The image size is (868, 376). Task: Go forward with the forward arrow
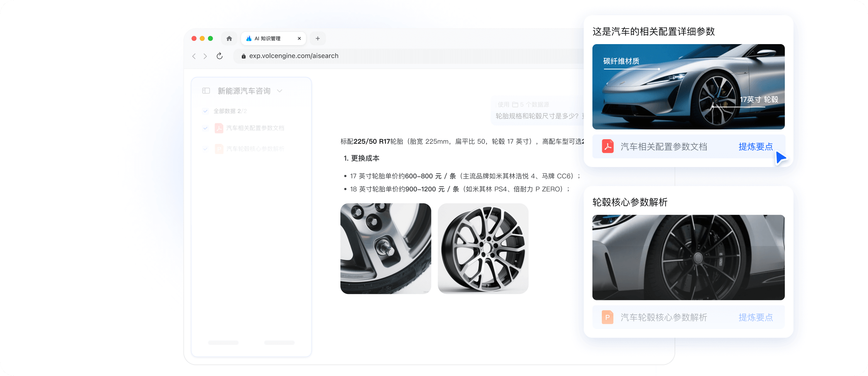[x=205, y=56]
